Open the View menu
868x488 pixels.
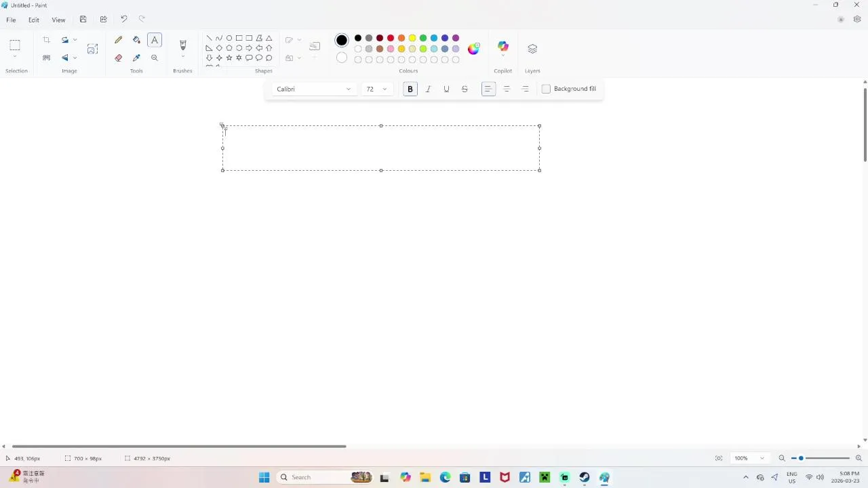59,20
